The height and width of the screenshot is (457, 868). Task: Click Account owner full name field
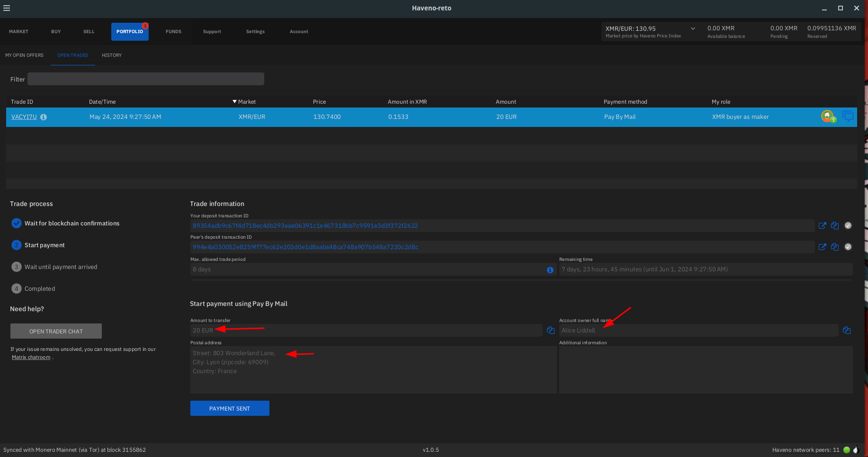click(698, 331)
